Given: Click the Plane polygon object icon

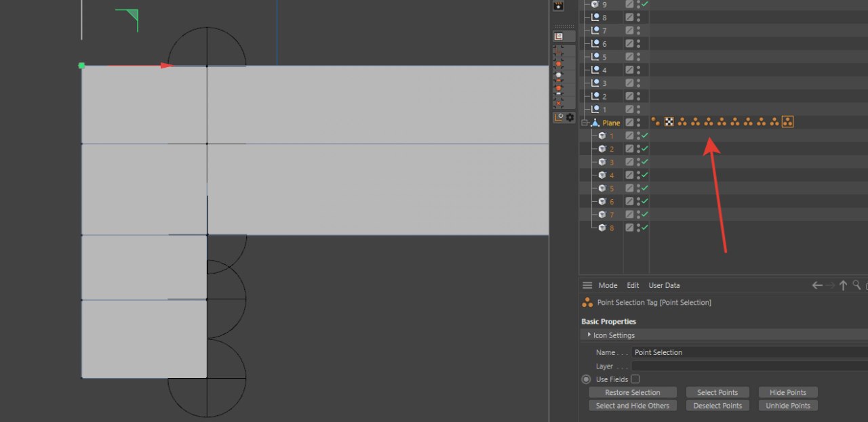Looking at the screenshot, I should [x=595, y=123].
